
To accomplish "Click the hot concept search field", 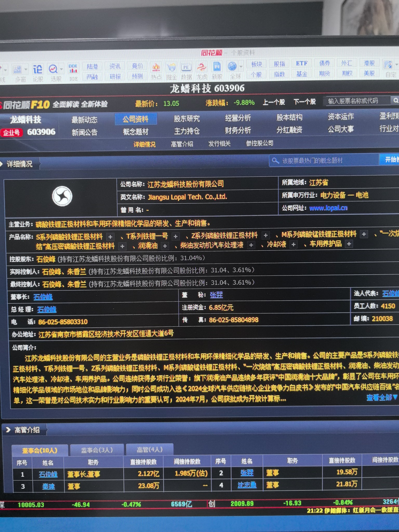I will pos(324,161).
